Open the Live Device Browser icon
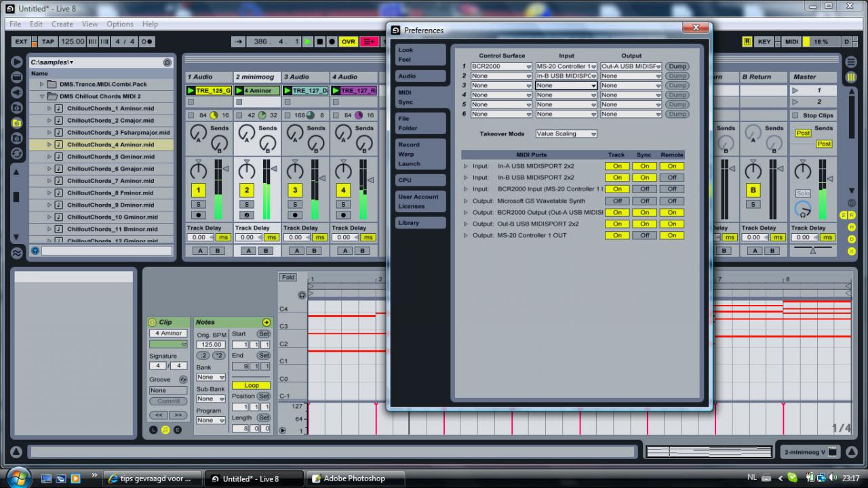The image size is (868, 488). pos(17,77)
